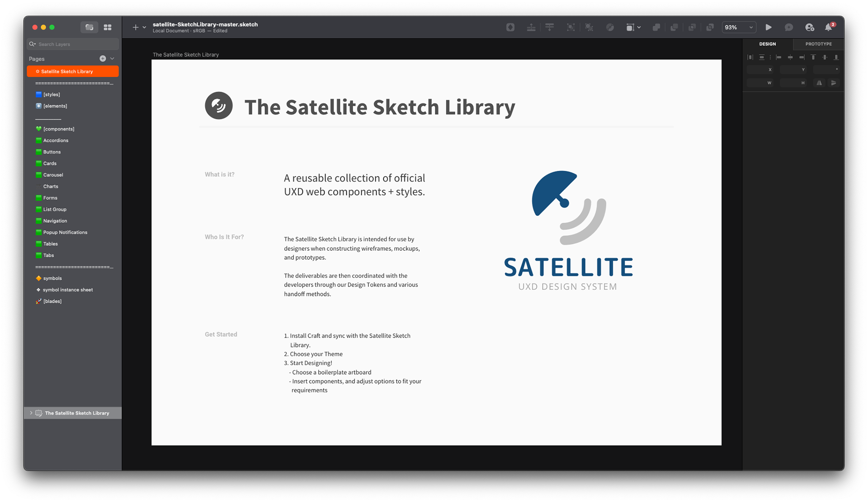Click into Search Layers field
The height and width of the screenshot is (502, 868).
[73, 44]
